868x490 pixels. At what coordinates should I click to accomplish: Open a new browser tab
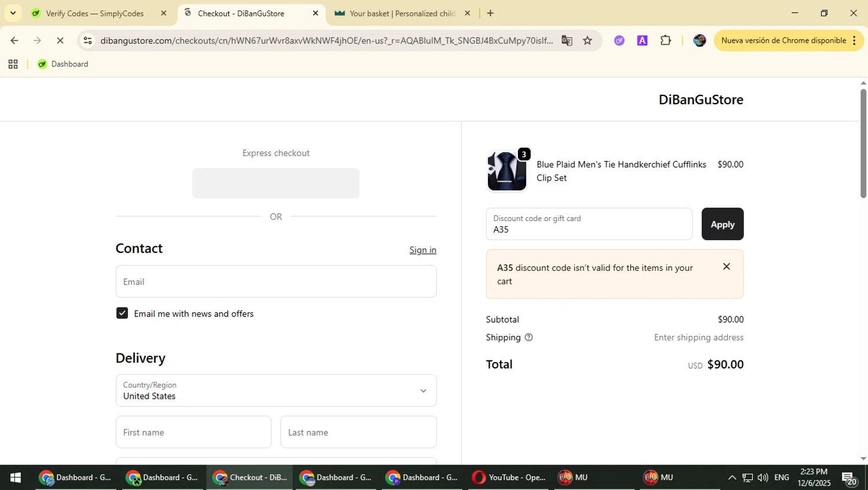490,13
